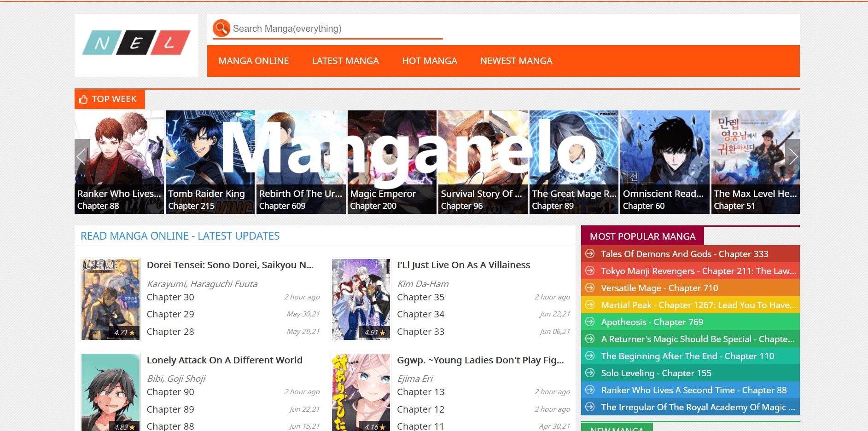Screen dimensions: 868x431
Task: Read Lonely Attack Chapter 90
Action: pos(170,392)
